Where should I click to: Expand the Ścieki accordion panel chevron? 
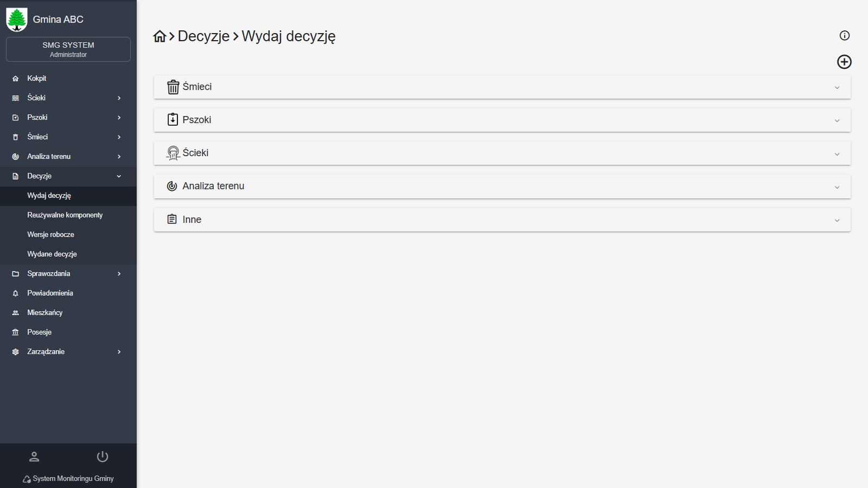(837, 154)
